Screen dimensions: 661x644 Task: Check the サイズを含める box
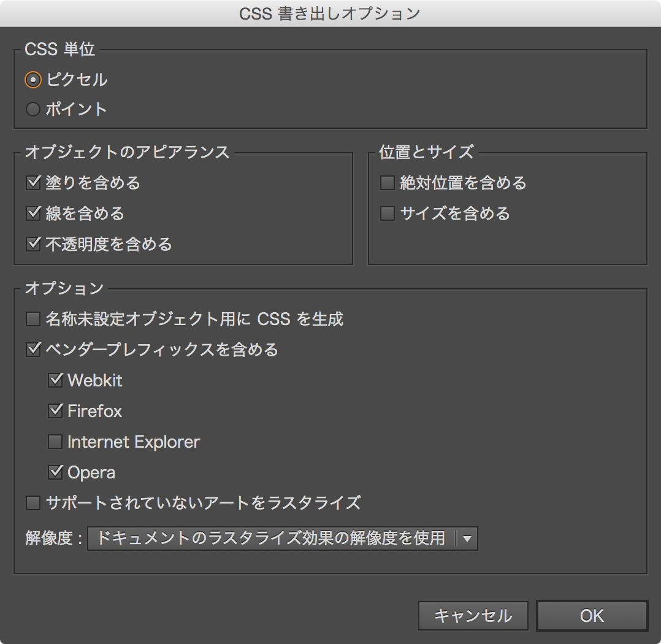pyautogui.click(x=387, y=213)
